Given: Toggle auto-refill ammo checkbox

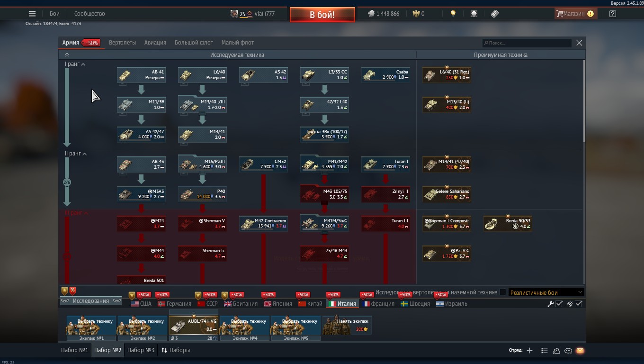Looking at the screenshot, I should pos(579,304).
